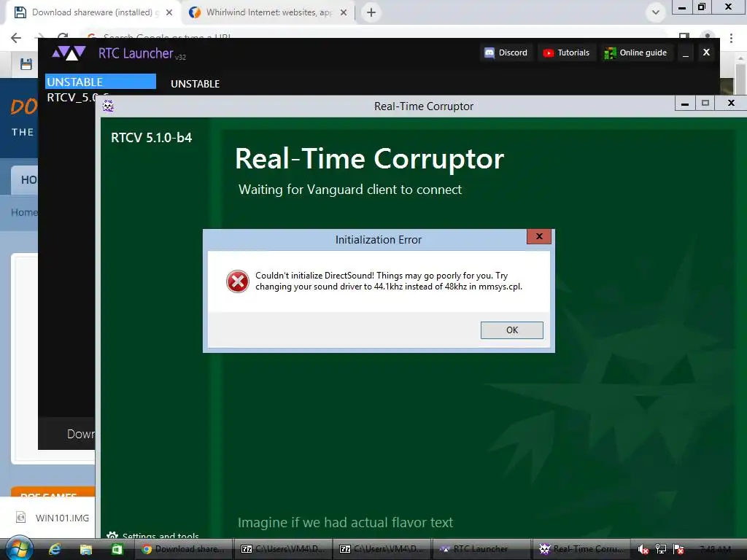This screenshot has height=560, width=747.
Task: Click the Discord logo icon
Action: pos(489,52)
